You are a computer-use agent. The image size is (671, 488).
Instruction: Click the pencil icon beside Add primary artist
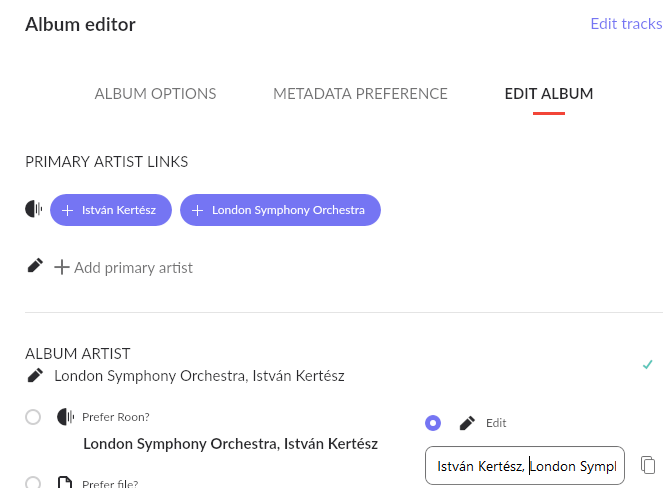click(35, 265)
